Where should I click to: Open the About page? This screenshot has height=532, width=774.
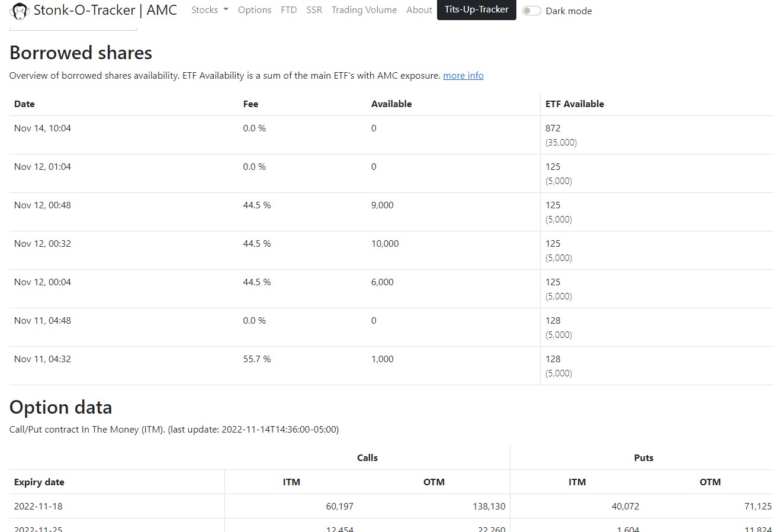[419, 10]
